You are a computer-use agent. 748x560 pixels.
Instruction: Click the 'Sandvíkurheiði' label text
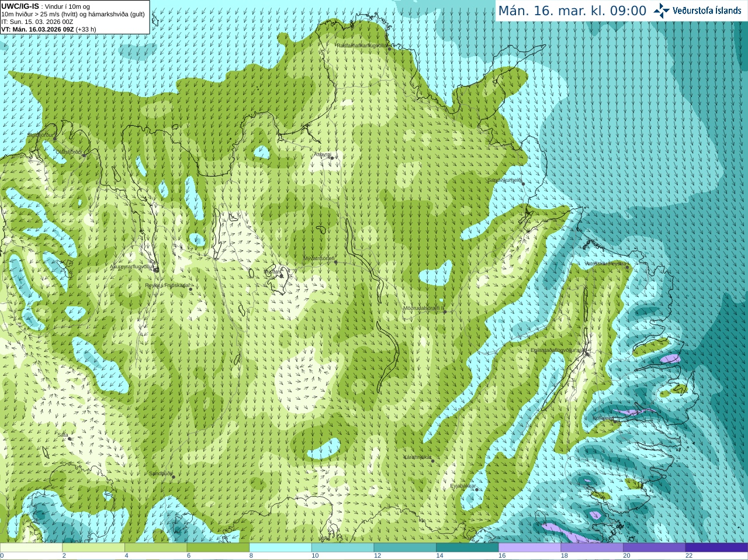505,180
